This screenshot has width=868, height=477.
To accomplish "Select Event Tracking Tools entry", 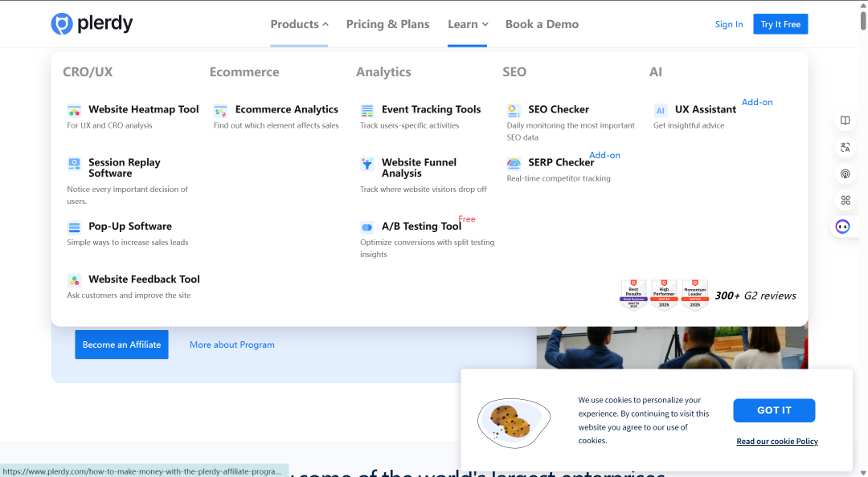I will point(432,109).
